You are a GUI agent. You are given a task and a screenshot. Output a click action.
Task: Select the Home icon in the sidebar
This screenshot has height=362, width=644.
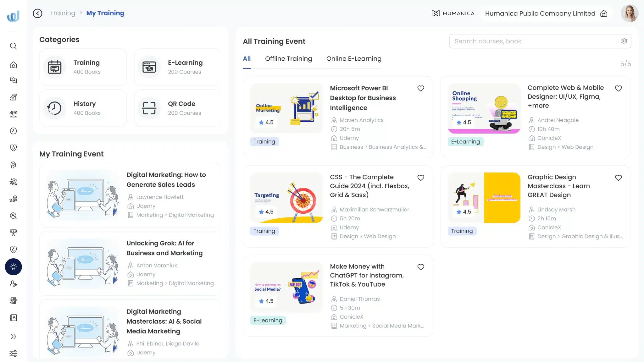click(x=13, y=65)
